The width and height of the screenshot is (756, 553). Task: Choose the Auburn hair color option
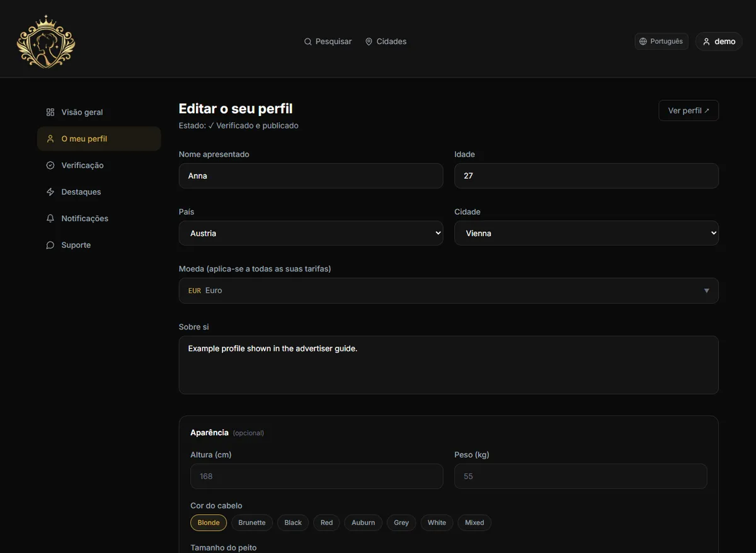[364, 523]
